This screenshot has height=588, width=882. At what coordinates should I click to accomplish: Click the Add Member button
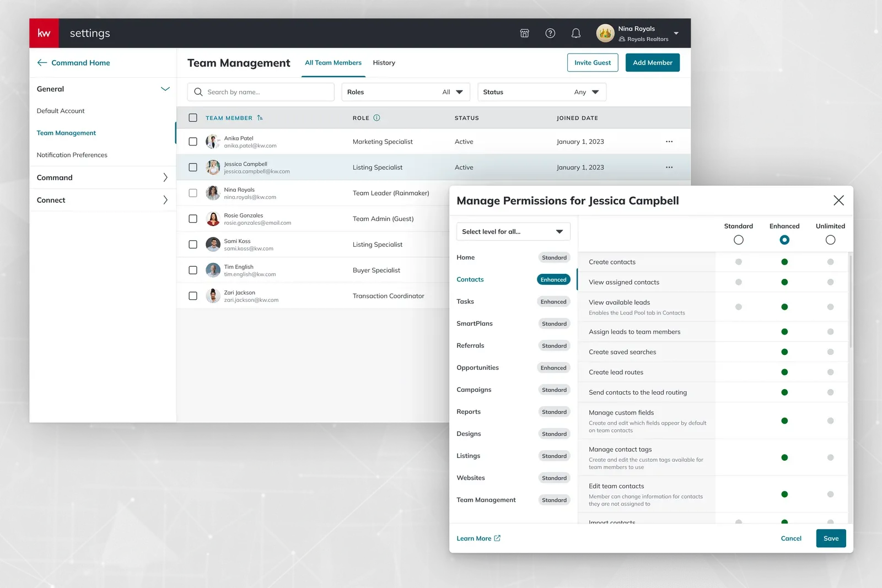coord(653,63)
